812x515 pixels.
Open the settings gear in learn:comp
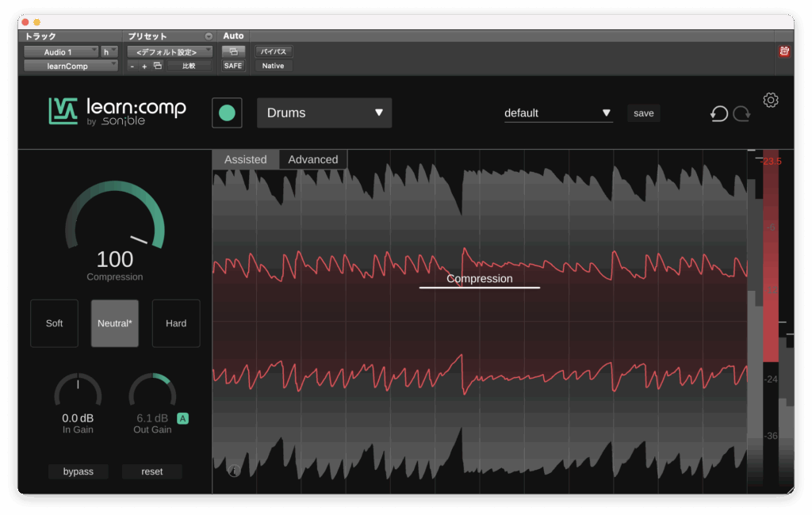[771, 100]
